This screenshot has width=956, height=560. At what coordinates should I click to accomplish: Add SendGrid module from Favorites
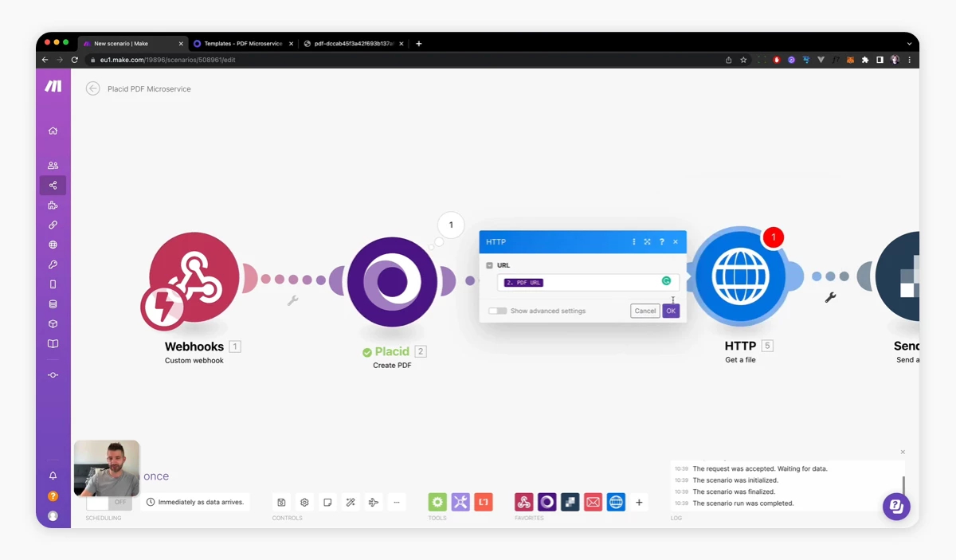[x=570, y=502]
